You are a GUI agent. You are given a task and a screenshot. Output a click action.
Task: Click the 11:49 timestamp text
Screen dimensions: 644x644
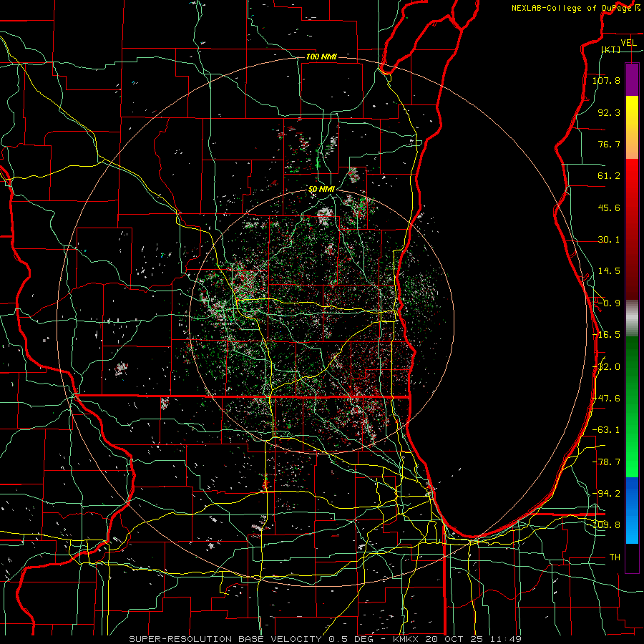click(505, 639)
